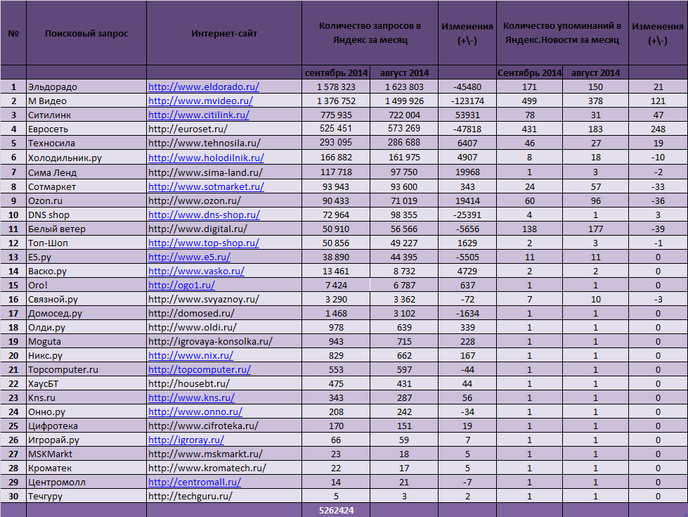Open the e5.ru hyperlink
This screenshot has height=517, width=688.
(189, 257)
